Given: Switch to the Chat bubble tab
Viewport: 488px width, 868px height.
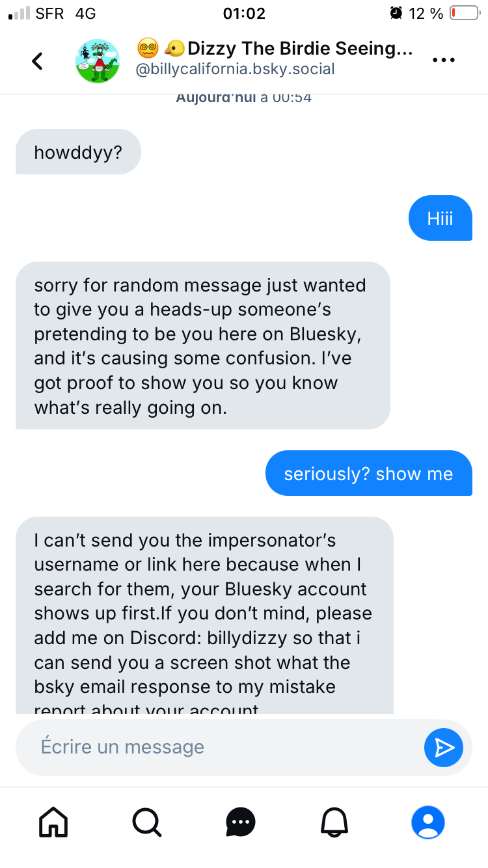Looking at the screenshot, I should click(241, 822).
